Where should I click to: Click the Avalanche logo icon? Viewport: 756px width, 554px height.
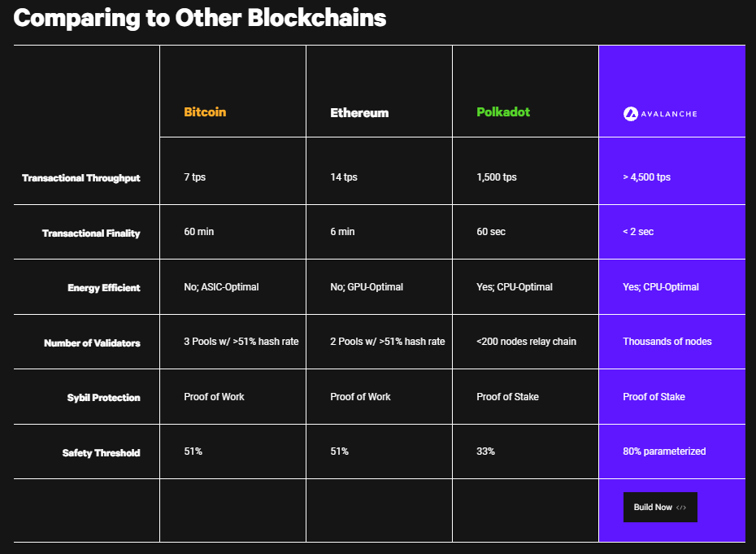click(631, 114)
